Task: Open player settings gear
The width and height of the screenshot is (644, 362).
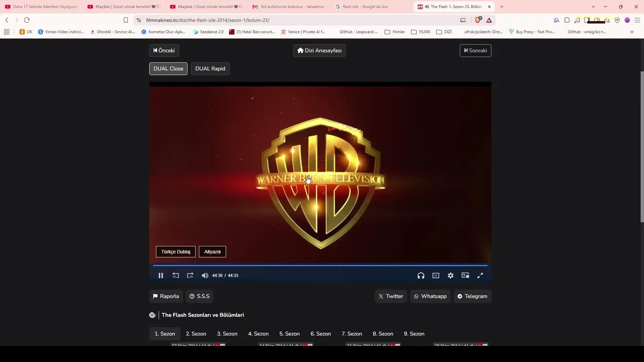Action: pyautogui.click(x=451, y=276)
